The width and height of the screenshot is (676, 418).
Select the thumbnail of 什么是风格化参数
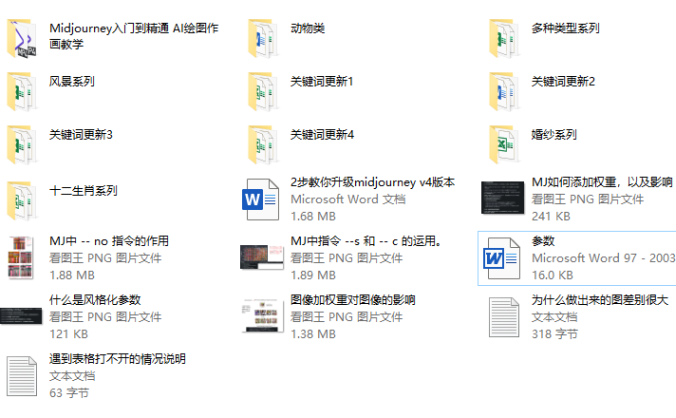click(21, 316)
